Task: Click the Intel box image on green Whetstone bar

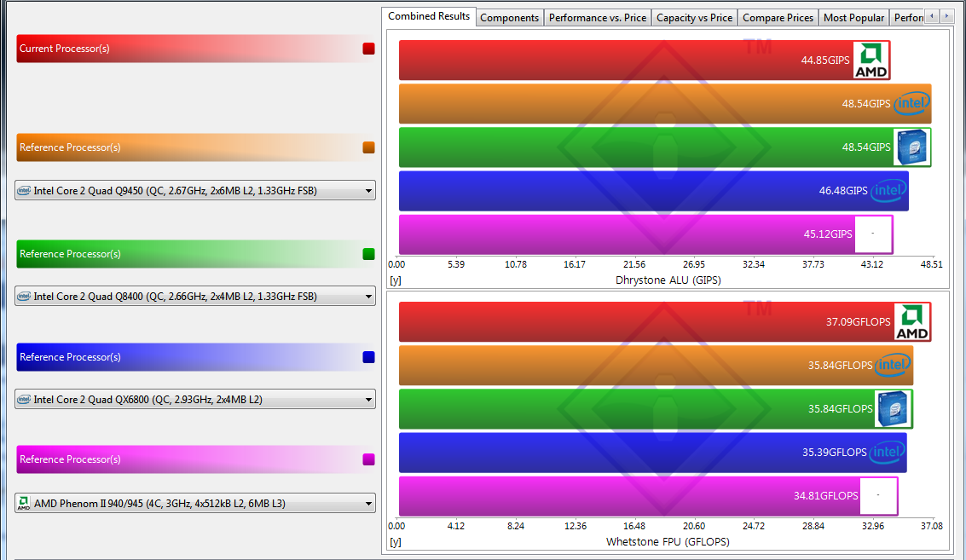Action: 893,409
